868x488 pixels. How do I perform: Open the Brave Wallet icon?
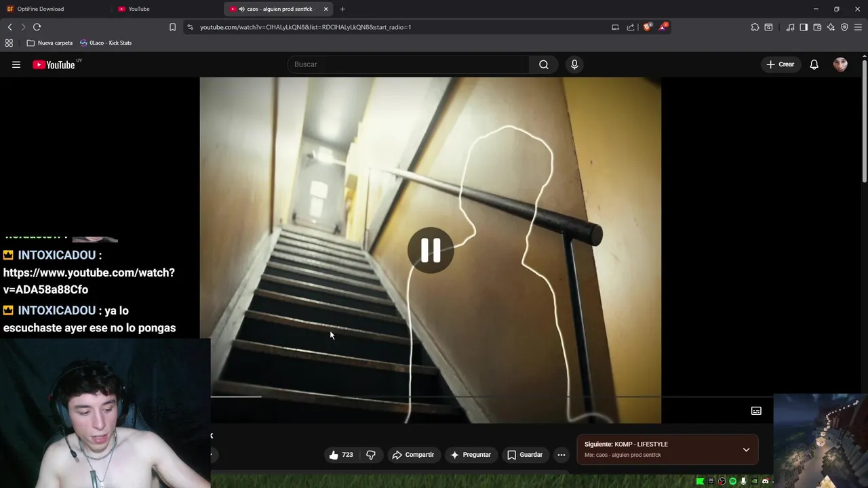[817, 27]
